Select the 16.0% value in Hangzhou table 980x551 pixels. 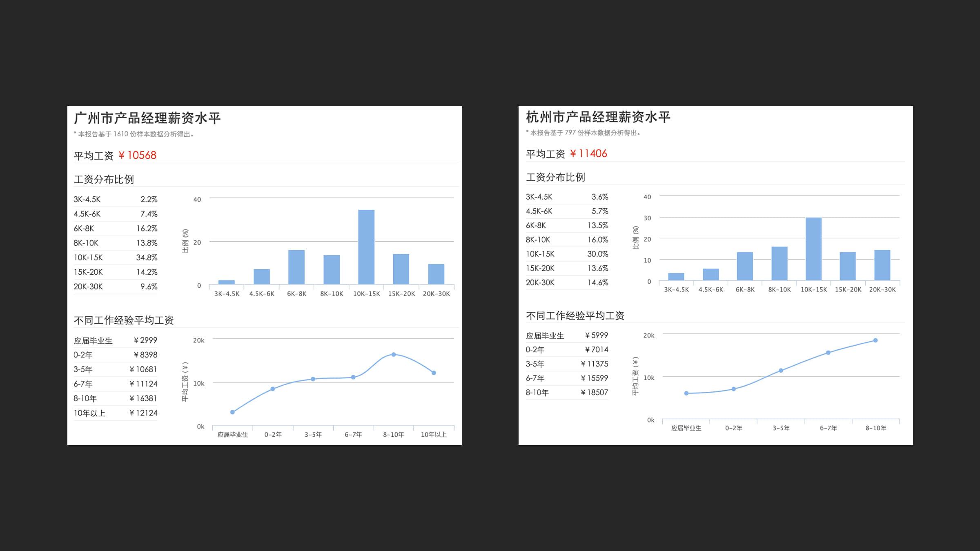pyautogui.click(x=598, y=240)
